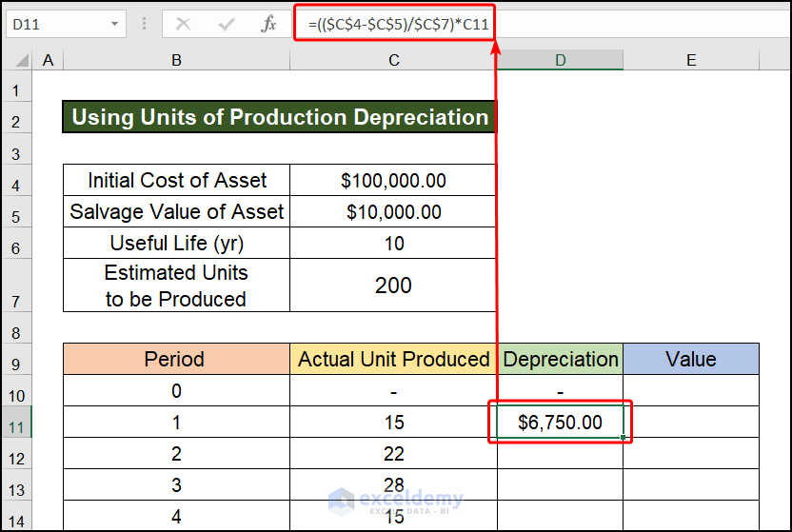Select column B header
Screen dimensions: 792x532
click(176, 60)
